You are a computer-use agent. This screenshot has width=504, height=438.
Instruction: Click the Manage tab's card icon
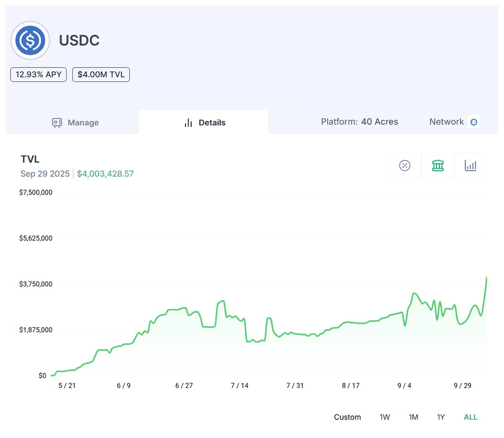(x=57, y=123)
